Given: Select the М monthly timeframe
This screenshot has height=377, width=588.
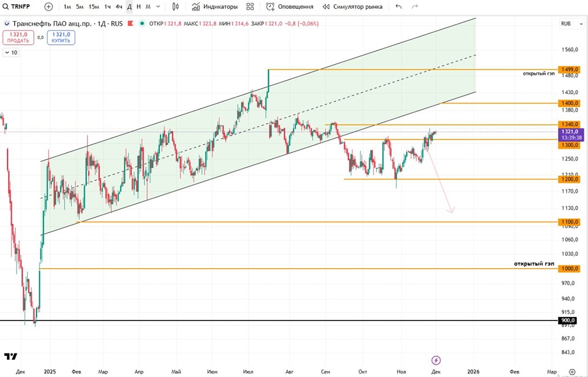Looking at the screenshot, I should tap(148, 6).
